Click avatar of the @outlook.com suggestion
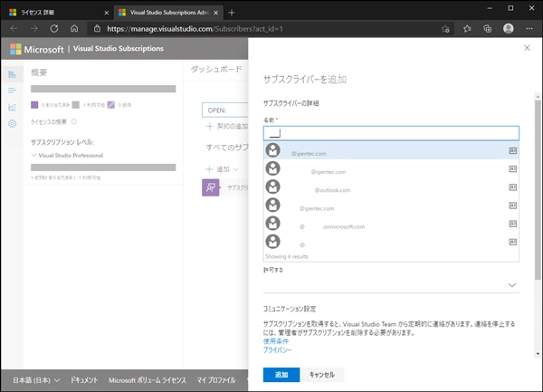543x392 pixels. [273, 187]
